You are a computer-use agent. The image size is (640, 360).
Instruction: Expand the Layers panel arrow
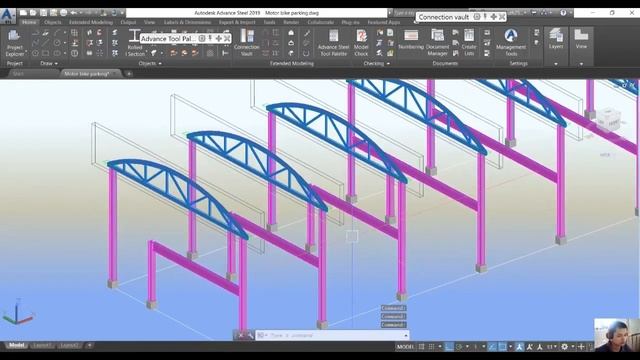click(x=556, y=64)
